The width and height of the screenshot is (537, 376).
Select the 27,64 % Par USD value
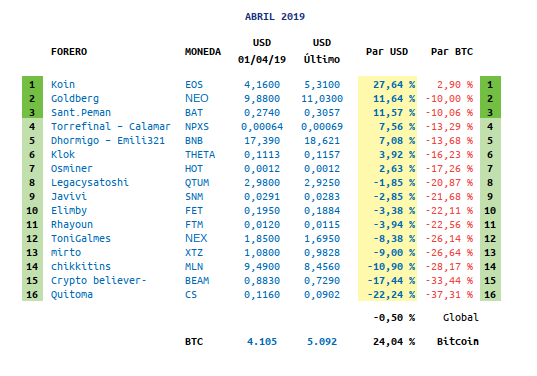pyautogui.click(x=394, y=84)
